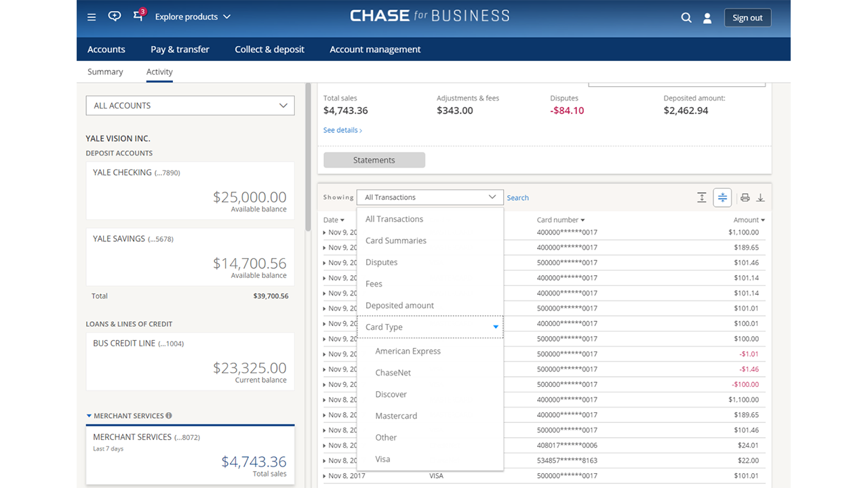The width and height of the screenshot is (868, 488).
Task: Sort by Amount column header
Action: tap(749, 220)
